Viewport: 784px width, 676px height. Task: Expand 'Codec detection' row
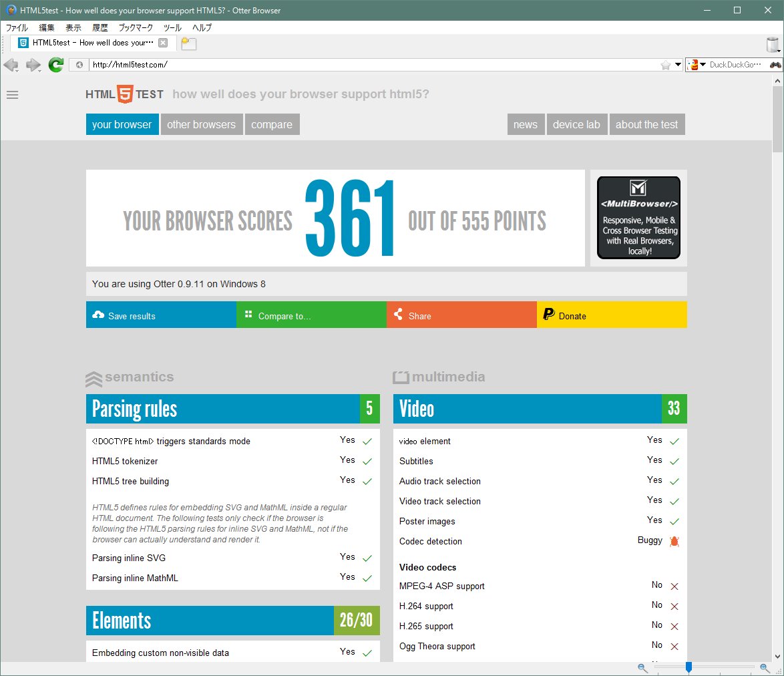point(540,541)
